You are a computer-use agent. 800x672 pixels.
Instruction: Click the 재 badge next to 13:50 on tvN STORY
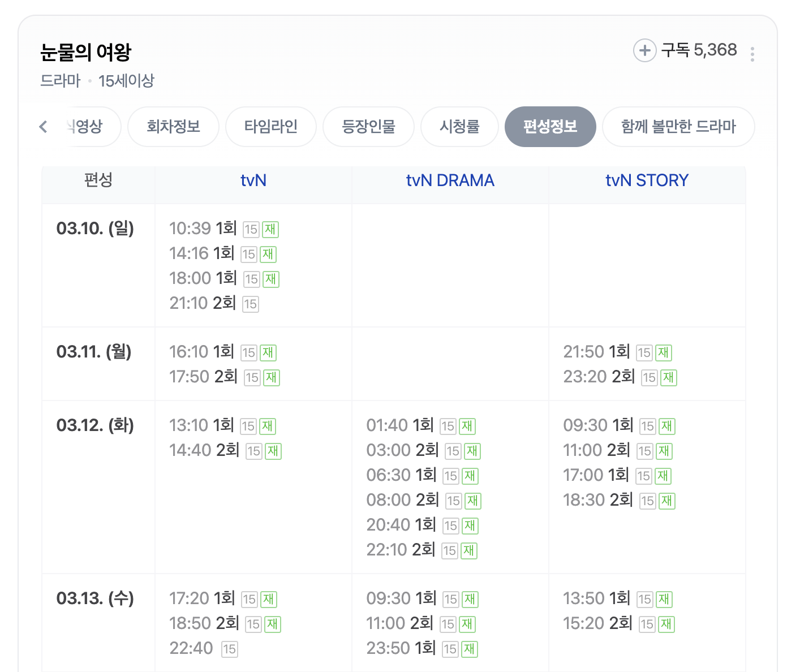[x=664, y=599]
